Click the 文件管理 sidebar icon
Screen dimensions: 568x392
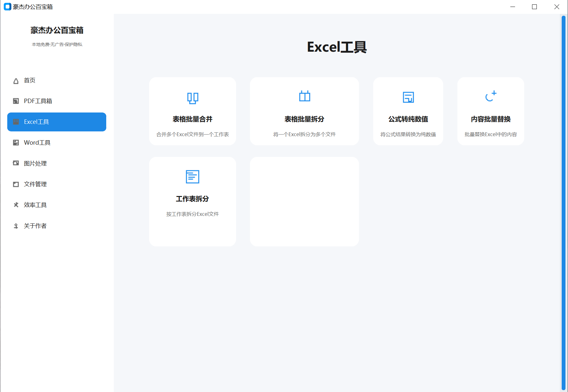coord(16,184)
